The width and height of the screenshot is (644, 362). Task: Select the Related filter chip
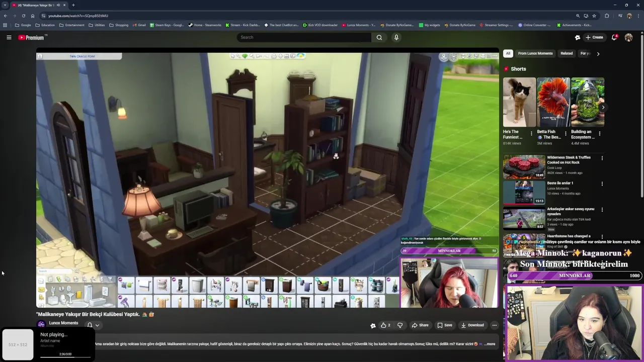[x=567, y=53]
